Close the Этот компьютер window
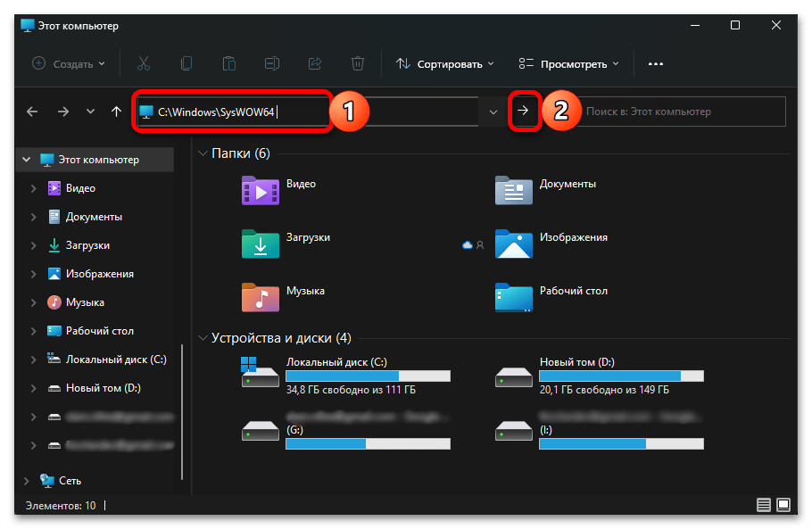 (775, 25)
